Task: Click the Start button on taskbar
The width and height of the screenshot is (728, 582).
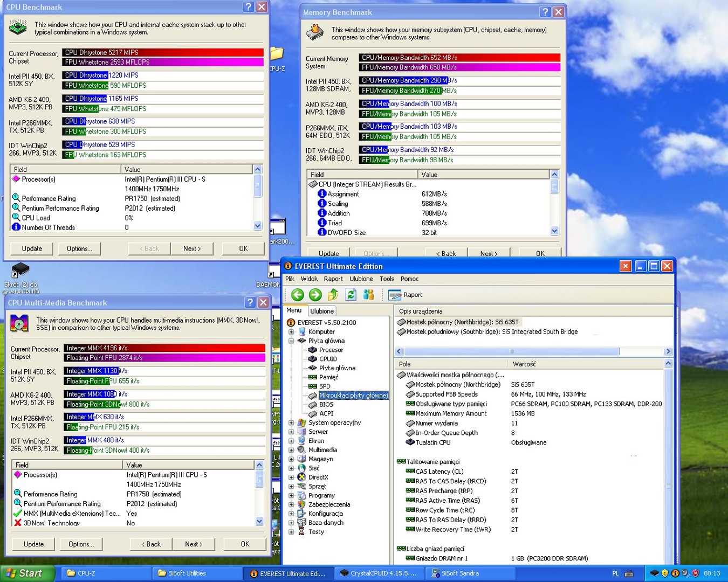Action: point(27,573)
